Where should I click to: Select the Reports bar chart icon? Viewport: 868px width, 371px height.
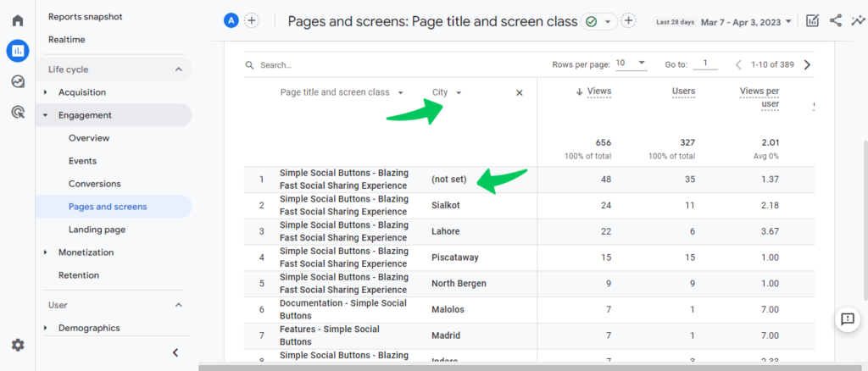point(18,51)
